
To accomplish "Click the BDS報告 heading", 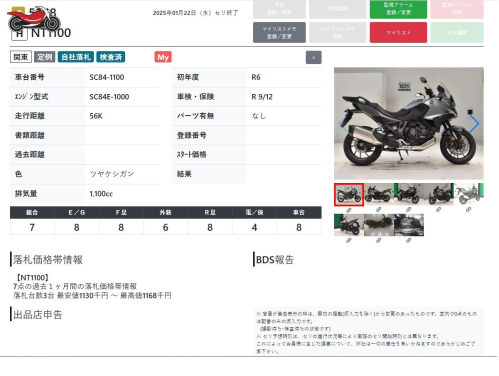I will [x=275, y=260].
